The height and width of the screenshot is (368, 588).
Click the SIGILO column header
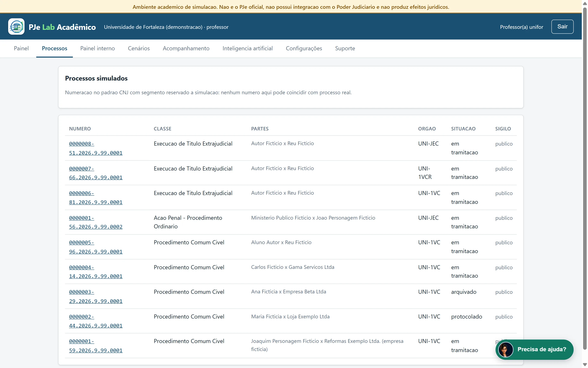click(x=503, y=129)
